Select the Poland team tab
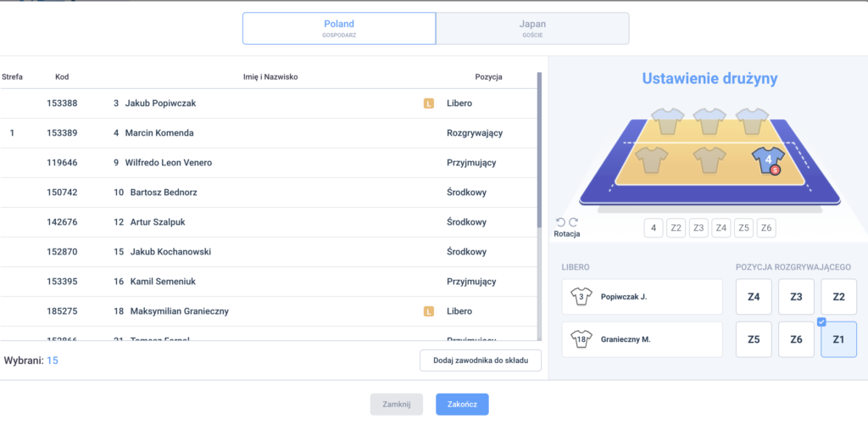The image size is (868, 425). [339, 28]
